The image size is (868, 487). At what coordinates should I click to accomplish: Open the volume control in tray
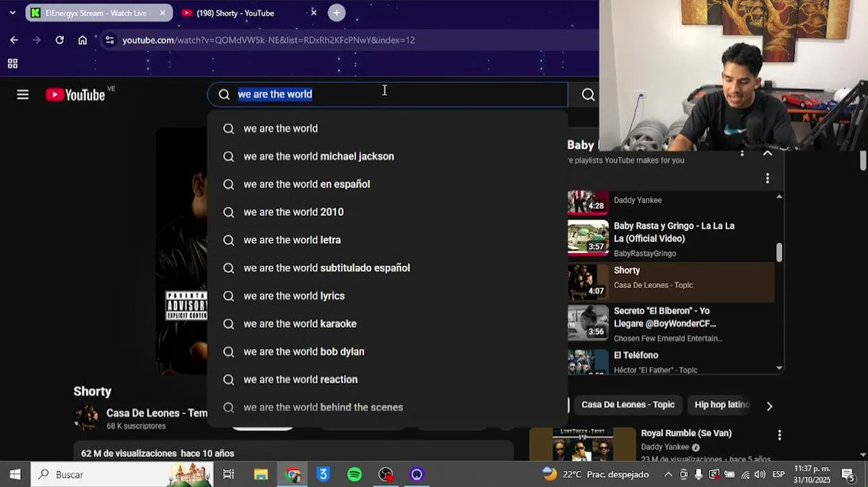pos(760,474)
